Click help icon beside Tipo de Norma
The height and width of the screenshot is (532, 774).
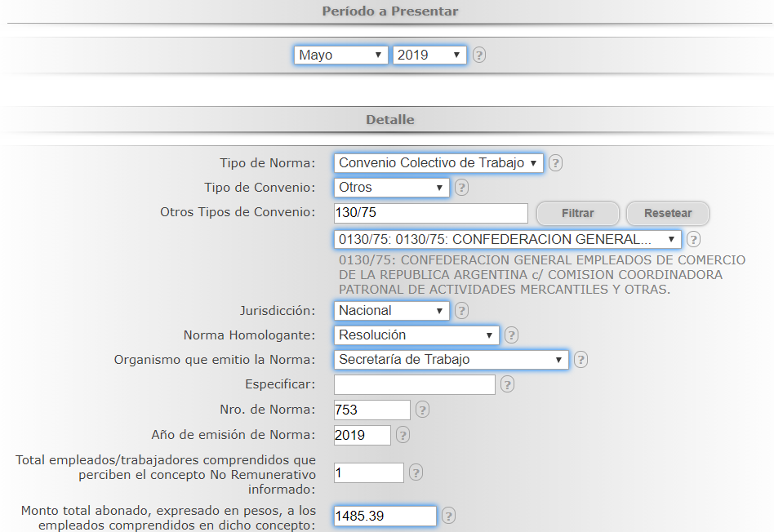555,163
